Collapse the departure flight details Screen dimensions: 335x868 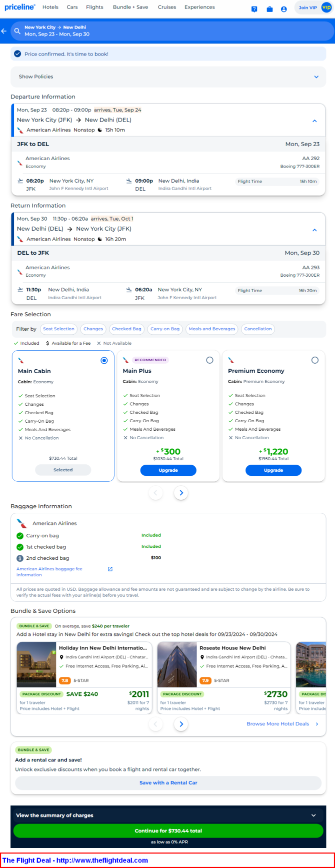[314, 121]
